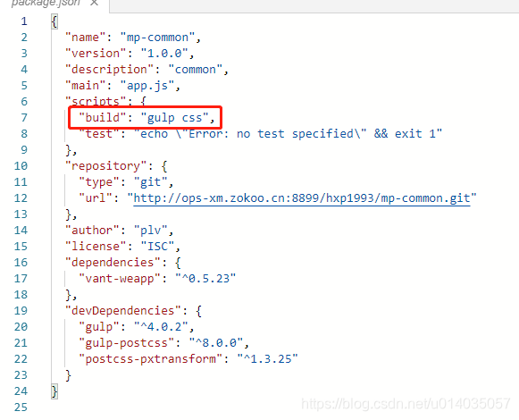Viewport: 519px width, 420px height.
Task: Click the closing brace on line 24
Action: [54, 391]
